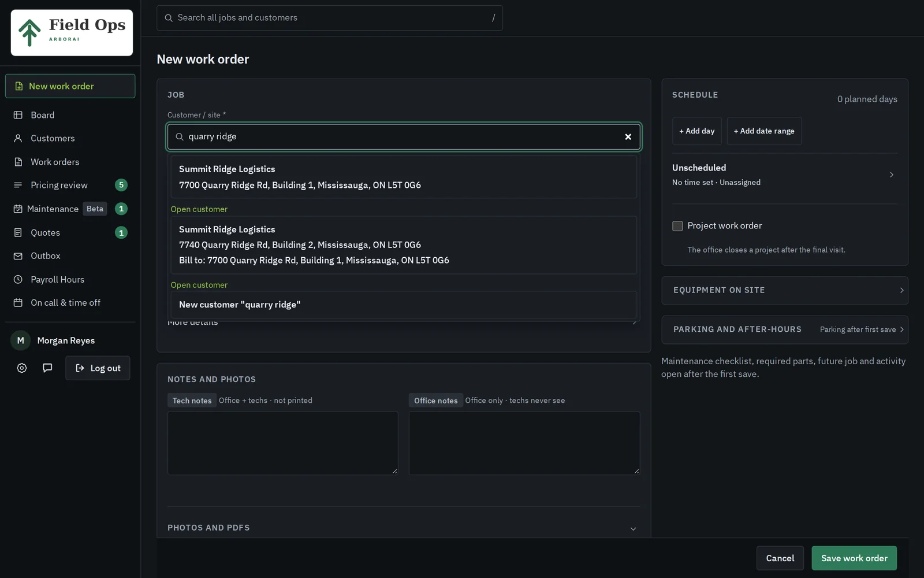Image resolution: width=924 pixels, height=578 pixels.
Task: Choose New customer "quarry ridge" option
Action: [x=404, y=305]
